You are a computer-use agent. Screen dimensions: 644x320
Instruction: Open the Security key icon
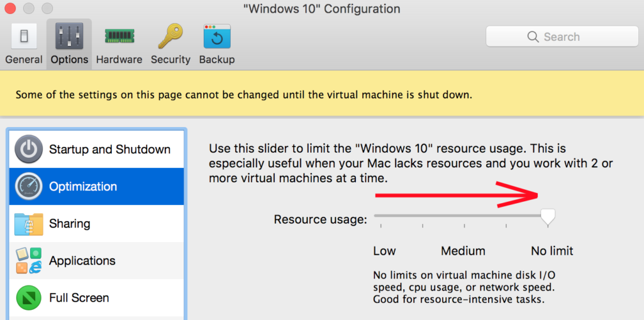click(170, 36)
